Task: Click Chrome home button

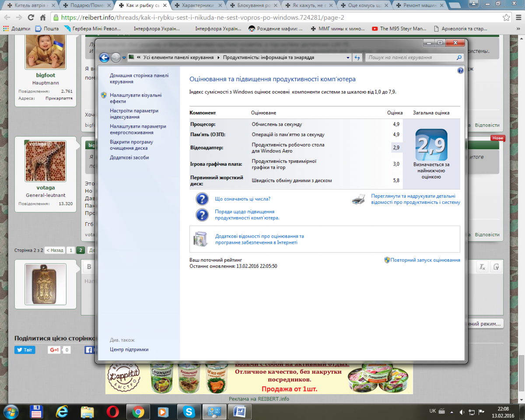Action: click(43, 17)
